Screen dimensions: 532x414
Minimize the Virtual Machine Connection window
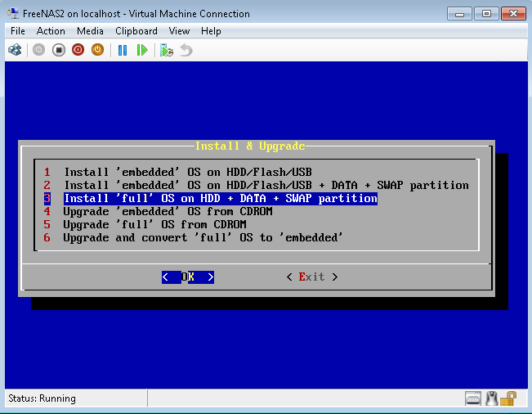459,14
